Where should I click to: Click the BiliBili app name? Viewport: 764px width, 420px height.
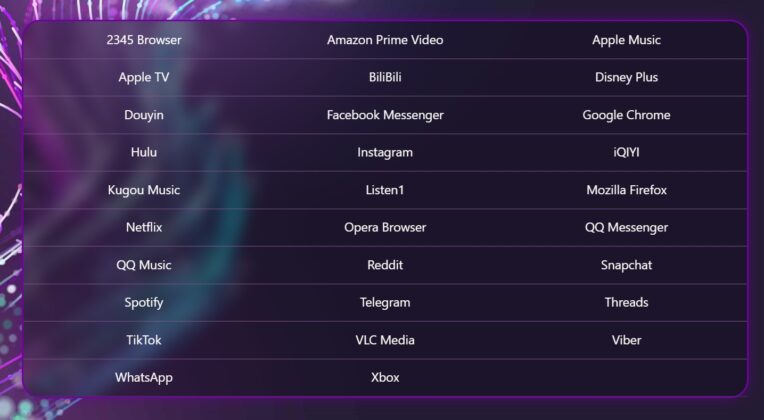pyautogui.click(x=385, y=77)
